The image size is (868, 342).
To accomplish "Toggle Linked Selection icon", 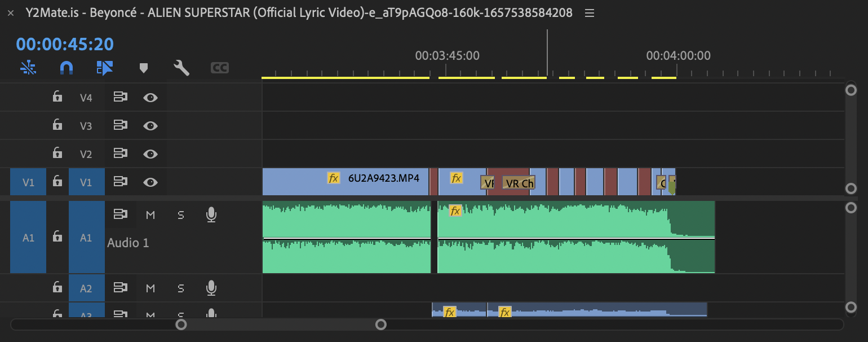I will [x=105, y=68].
